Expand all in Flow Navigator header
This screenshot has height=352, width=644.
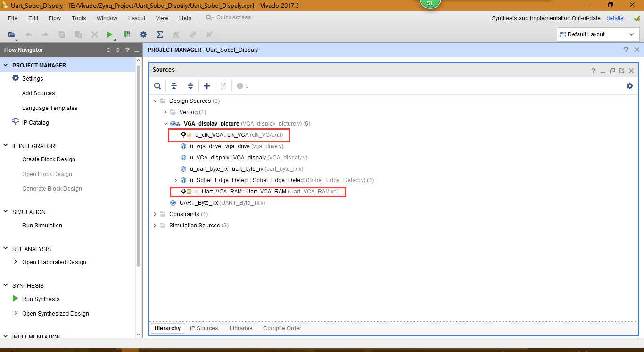118,50
